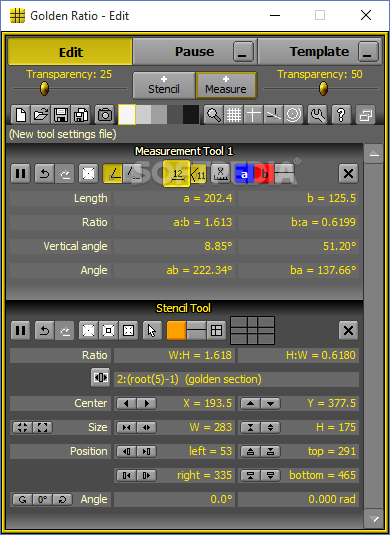Open help with the question mark icon
Image resolution: width=390 pixels, height=535 pixels.
[341, 115]
